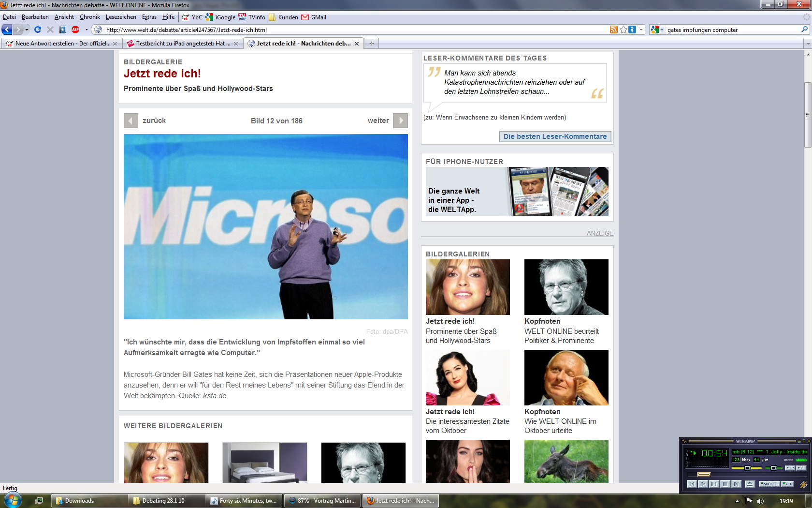Reload the page with the refresh icon

[38, 30]
